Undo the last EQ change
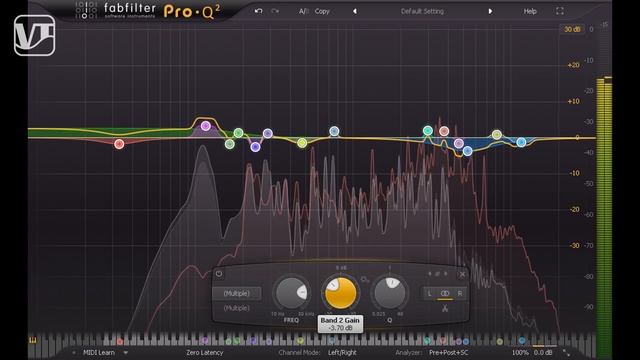Screen dimensions: 640x360 click(258, 11)
